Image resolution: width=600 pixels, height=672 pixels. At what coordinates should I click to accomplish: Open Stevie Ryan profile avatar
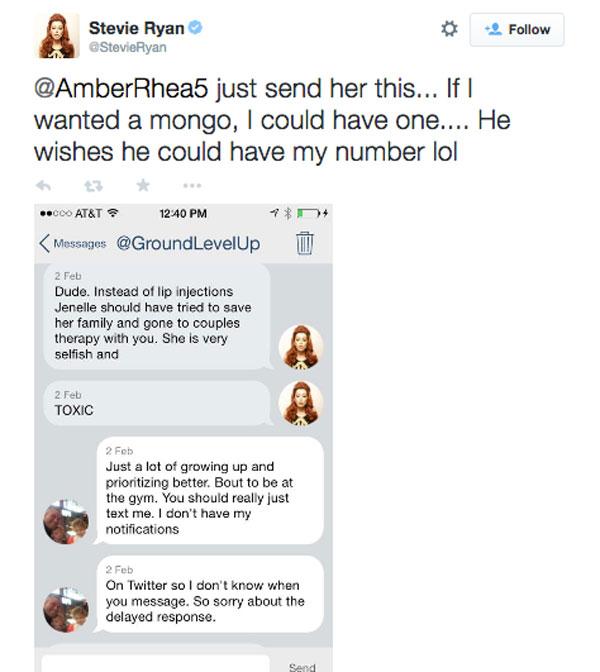pyautogui.click(x=57, y=35)
